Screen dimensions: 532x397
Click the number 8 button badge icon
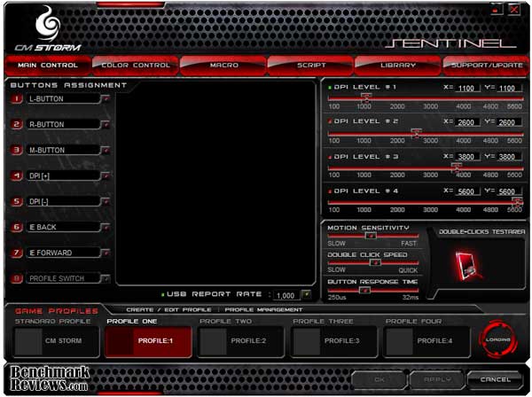click(16, 278)
